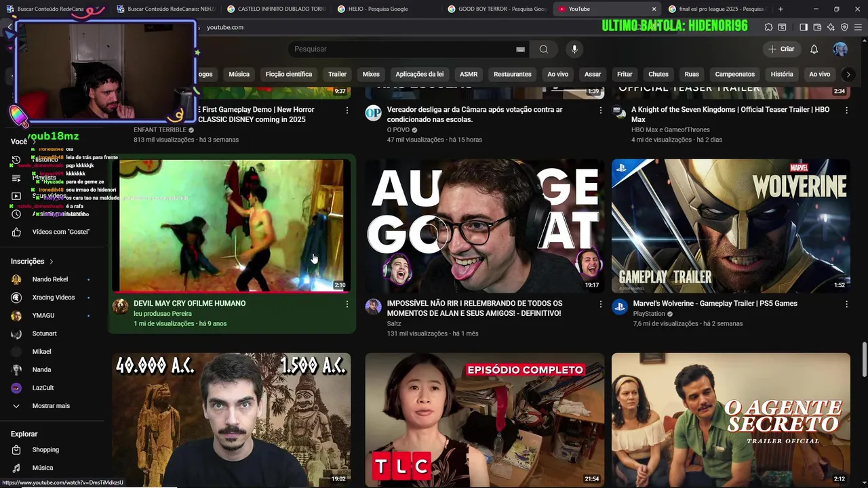Viewport: 868px width, 488px height.
Task: Open options menu for Marvel's Wolverine video
Action: [x=846, y=304]
